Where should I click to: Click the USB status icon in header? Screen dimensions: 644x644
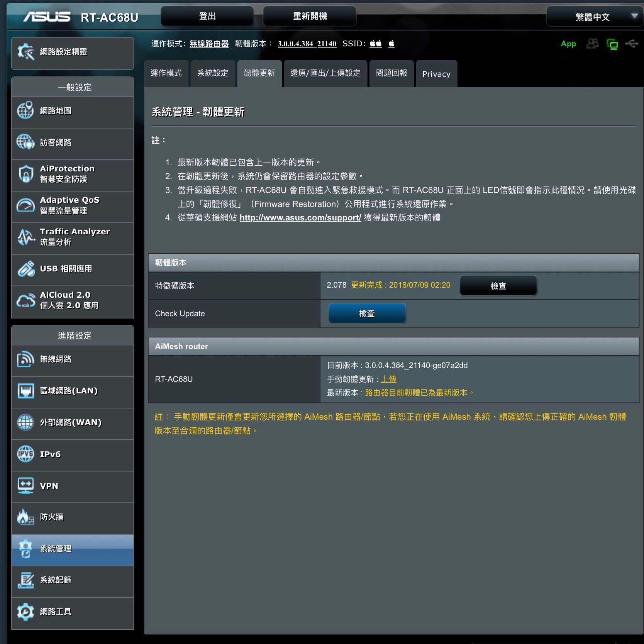[x=632, y=44]
